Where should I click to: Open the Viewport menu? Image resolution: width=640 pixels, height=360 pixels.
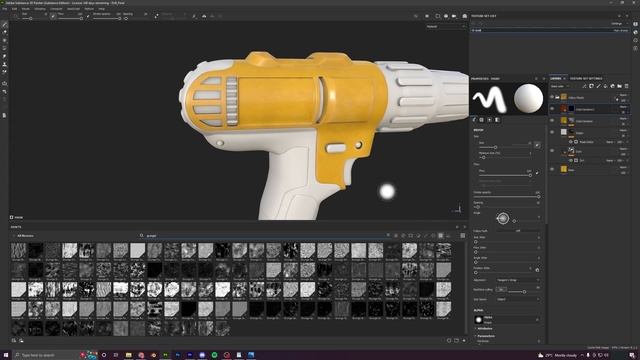click(56, 9)
